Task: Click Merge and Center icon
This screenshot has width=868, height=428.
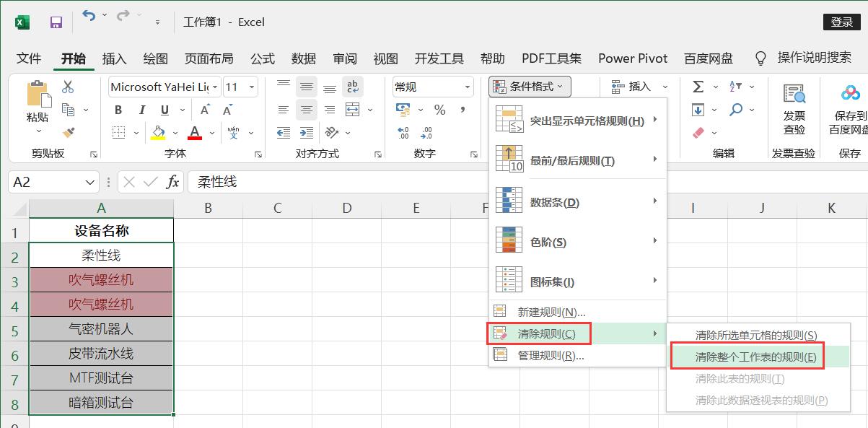Action: 353,110
